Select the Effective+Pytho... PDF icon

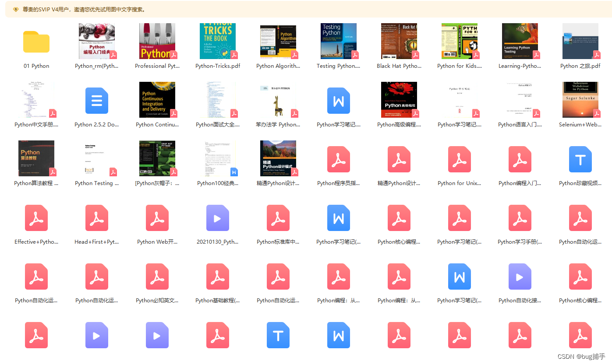click(x=36, y=218)
